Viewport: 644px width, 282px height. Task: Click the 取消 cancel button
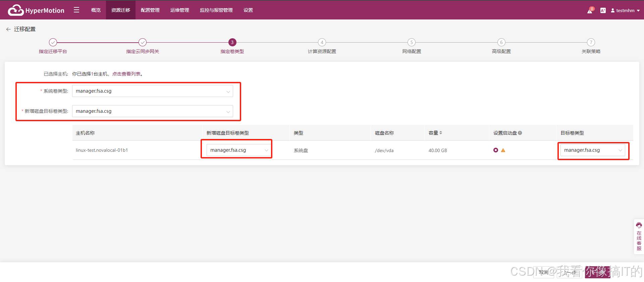[x=543, y=272]
